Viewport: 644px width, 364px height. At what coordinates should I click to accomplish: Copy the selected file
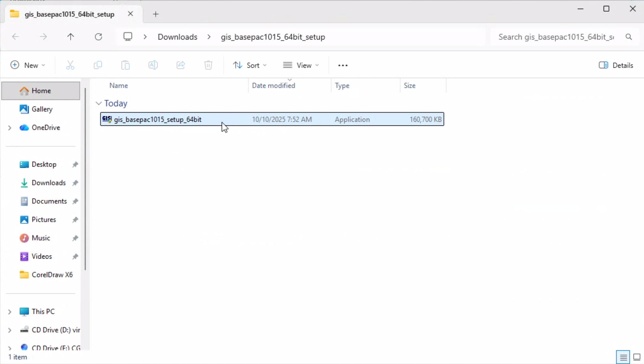coord(98,65)
